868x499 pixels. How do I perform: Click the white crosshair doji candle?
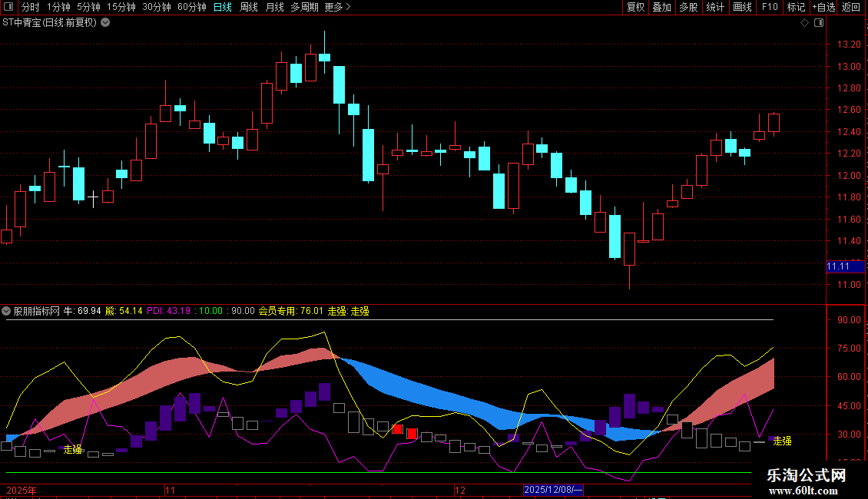click(93, 197)
